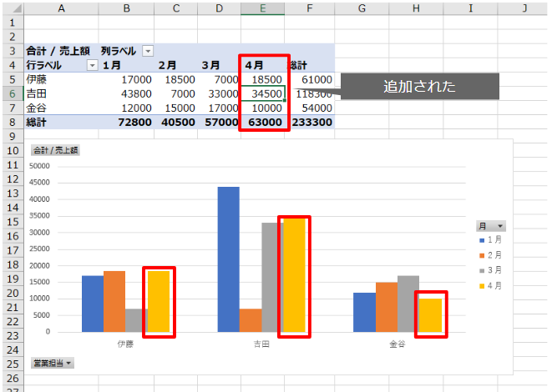Select the 1月 column heading cell

click(126, 65)
